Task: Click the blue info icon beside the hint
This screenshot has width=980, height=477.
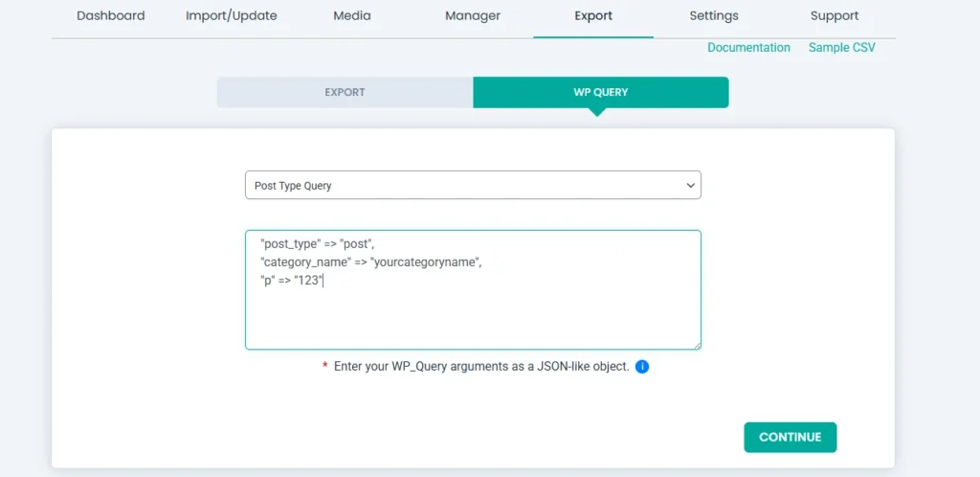Action: pos(642,366)
